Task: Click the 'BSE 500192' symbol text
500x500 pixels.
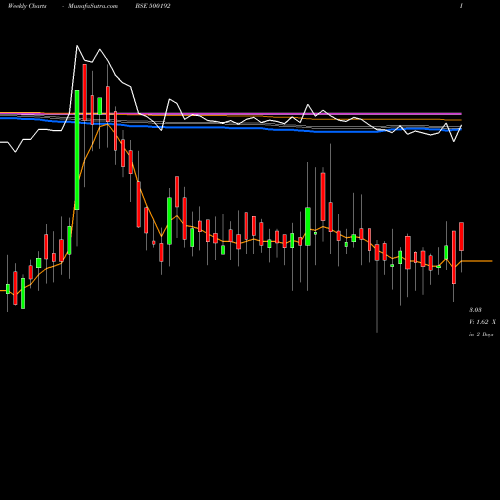Action: [x=153, y=6]
